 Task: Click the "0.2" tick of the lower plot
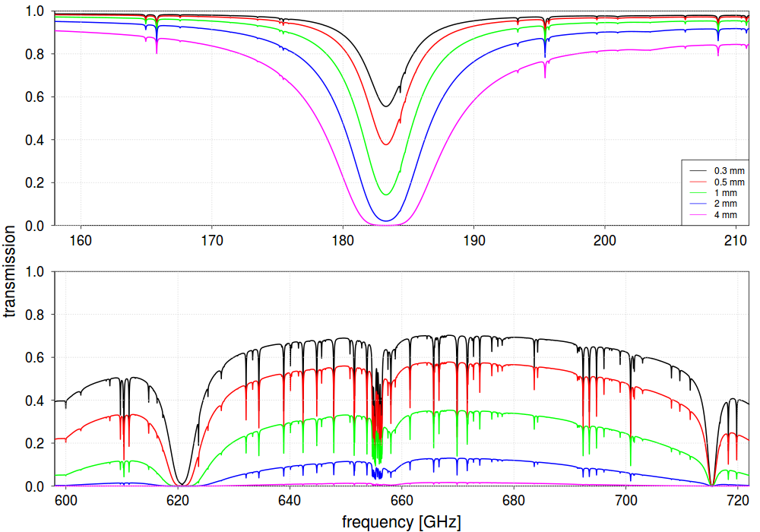[x=34, y=443]
